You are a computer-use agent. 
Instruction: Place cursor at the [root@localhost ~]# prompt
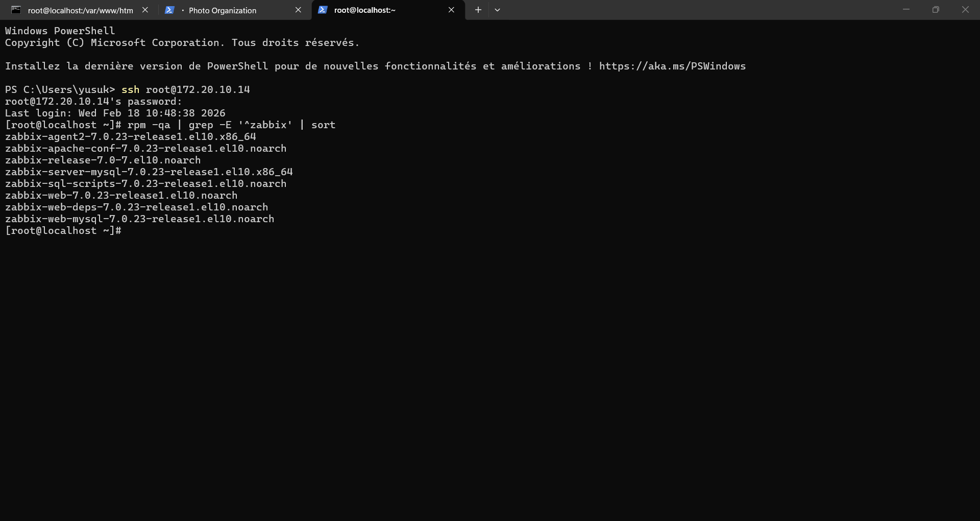[63, 231]
